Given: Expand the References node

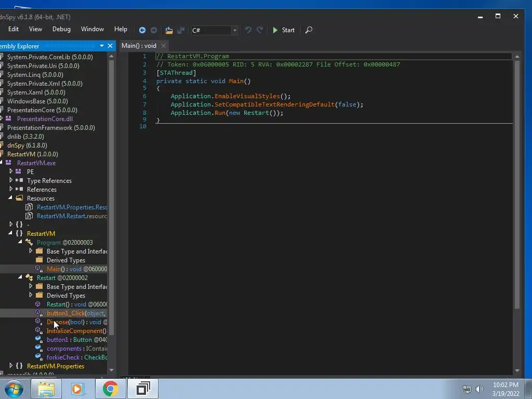Looking at the screenshot, I should pyautogui.click(x=11, y=189).
